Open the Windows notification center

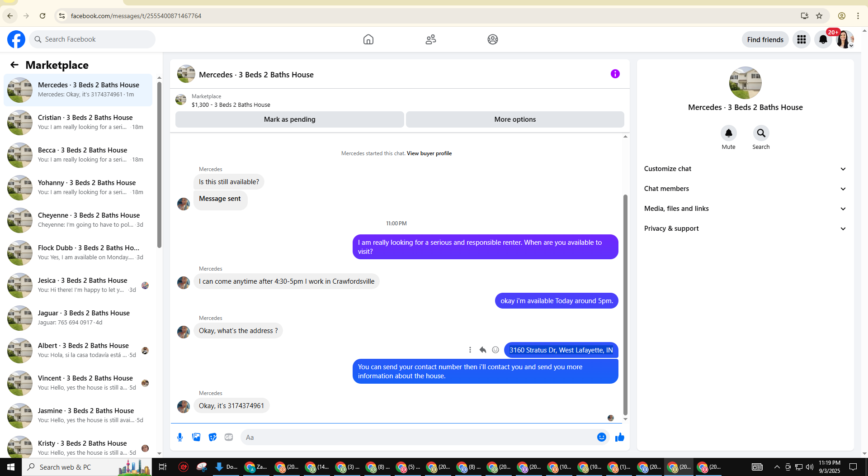click(853, 467)
